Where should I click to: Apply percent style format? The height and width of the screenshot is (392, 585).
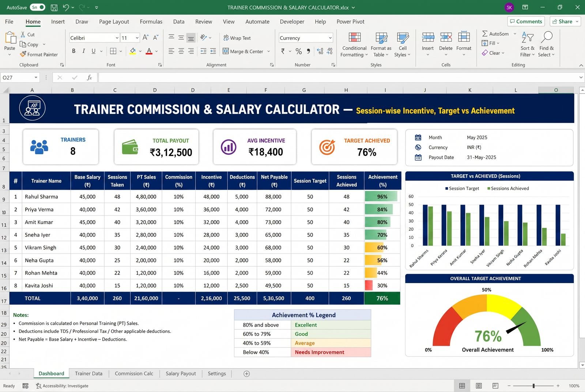tap(299, 51)
